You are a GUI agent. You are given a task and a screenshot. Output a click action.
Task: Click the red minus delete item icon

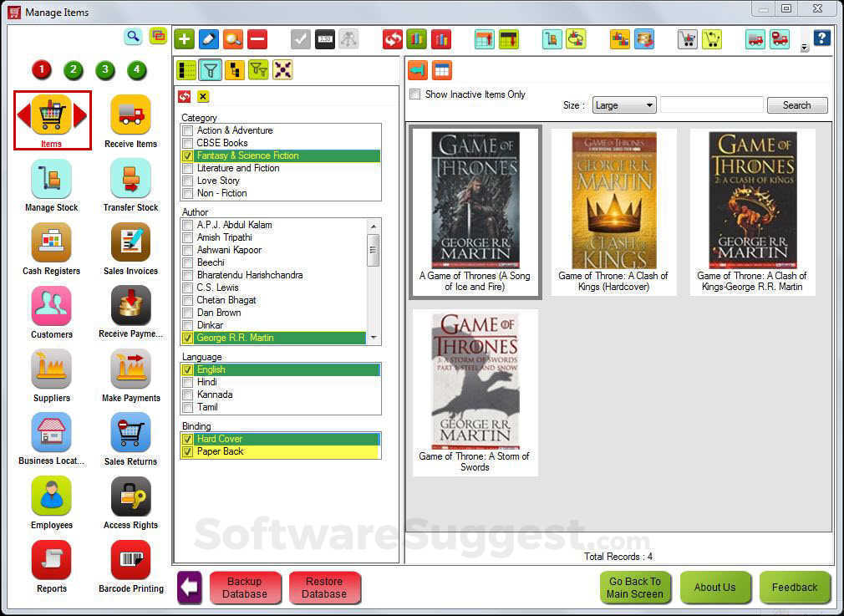(257, 39)
